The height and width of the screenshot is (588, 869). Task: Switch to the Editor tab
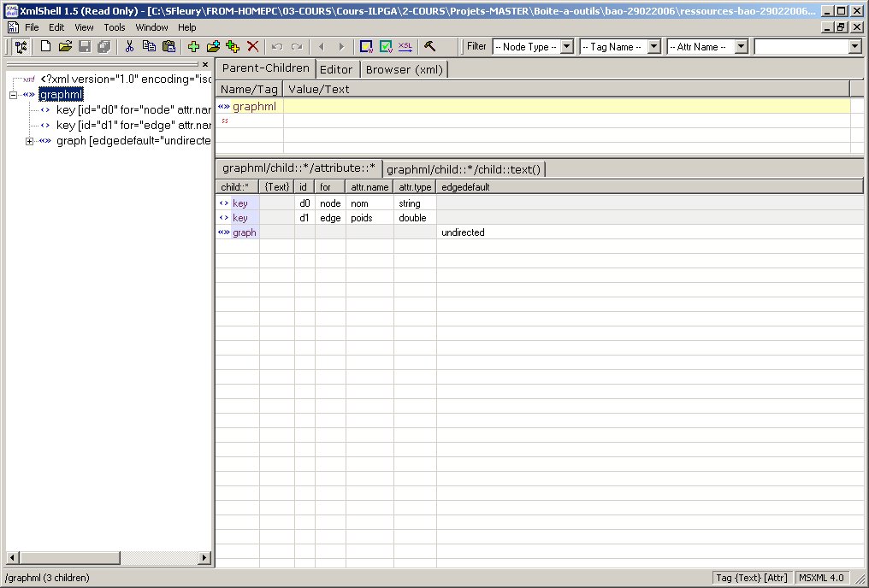[x=336, y=69]
